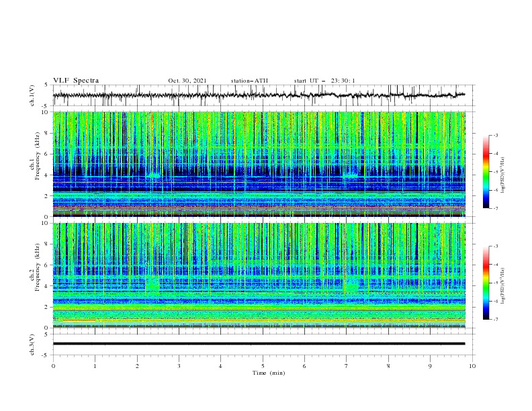Click the "6" minute tick on the time axis

[x=304, y=366]
